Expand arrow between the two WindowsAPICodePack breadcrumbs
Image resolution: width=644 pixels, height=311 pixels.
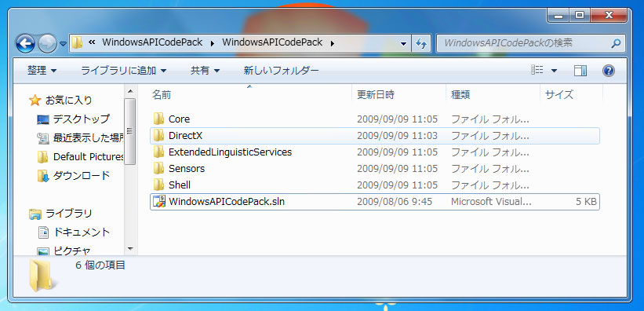pyautogui.click(x=213, y=42)
